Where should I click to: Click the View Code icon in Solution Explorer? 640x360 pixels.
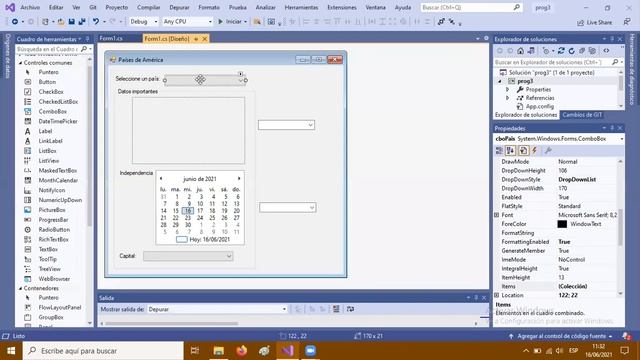pyautogui.click(x=607, y=51)
